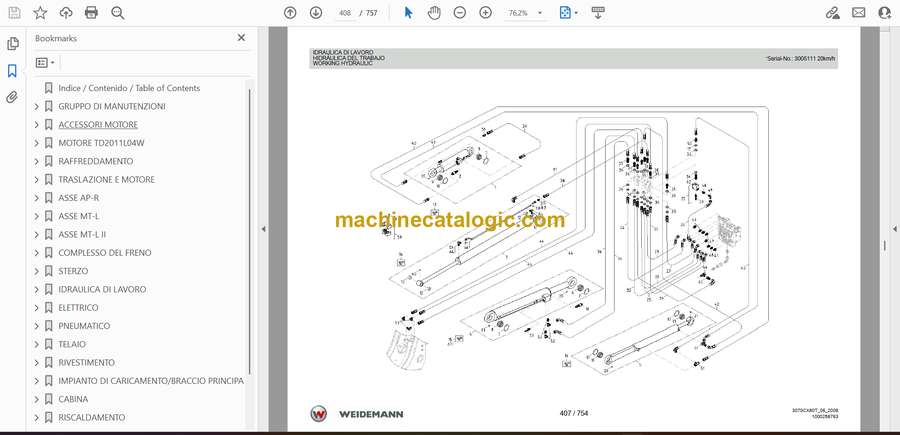900x435 pixels.
Task: Expand IDRAULICA DI LAVORO chevron
Action: (37, 289)
